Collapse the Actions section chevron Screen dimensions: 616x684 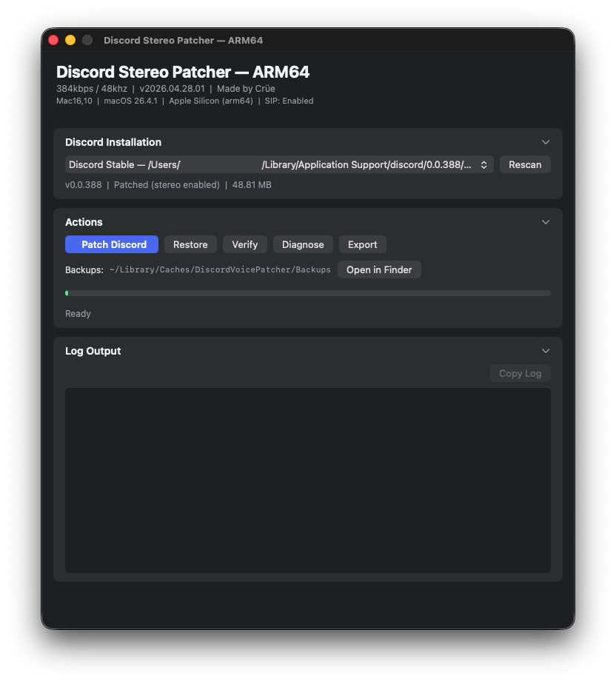[x=546, y=222]
